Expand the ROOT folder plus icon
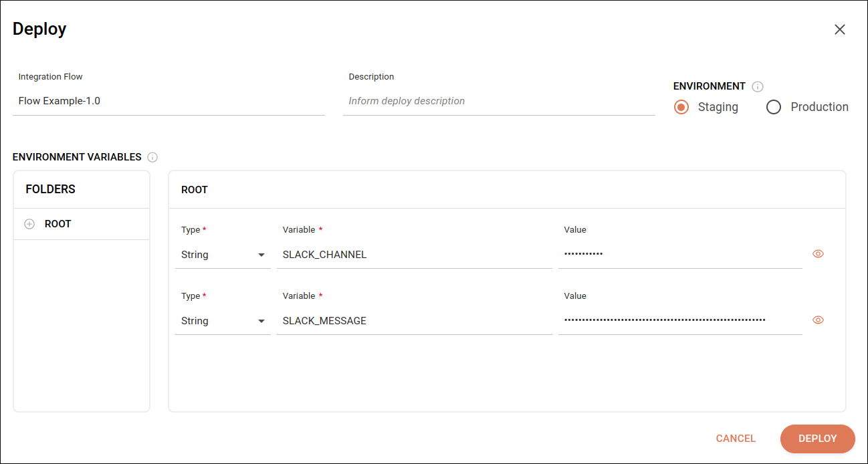This screenshot has height=464, width=868. (x=29, y=224)
